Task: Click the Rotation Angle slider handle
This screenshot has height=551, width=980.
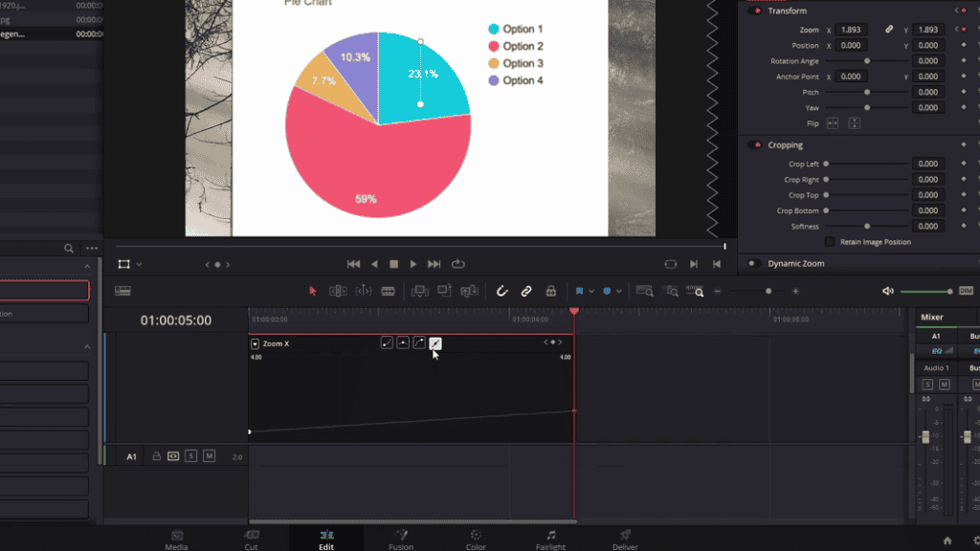Action: 867,61
